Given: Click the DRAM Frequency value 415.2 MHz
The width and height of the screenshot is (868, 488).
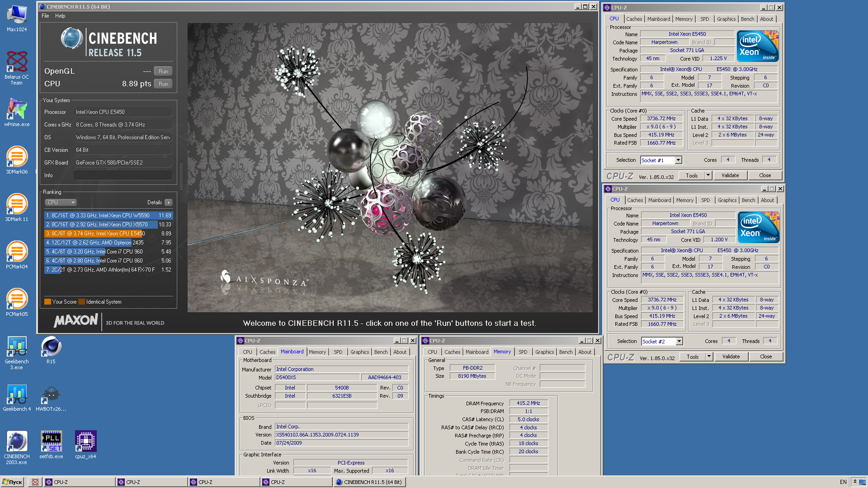Looking at the screenshot, I should point(528,403).
